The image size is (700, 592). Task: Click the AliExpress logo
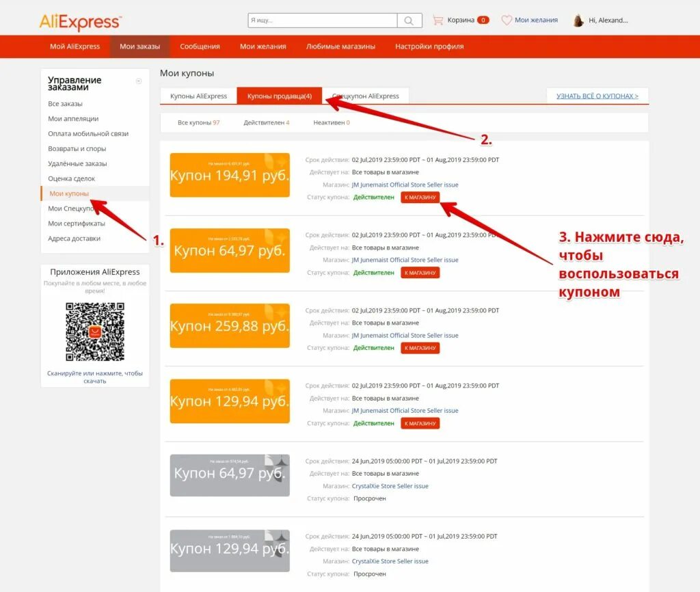coord(81,21)
